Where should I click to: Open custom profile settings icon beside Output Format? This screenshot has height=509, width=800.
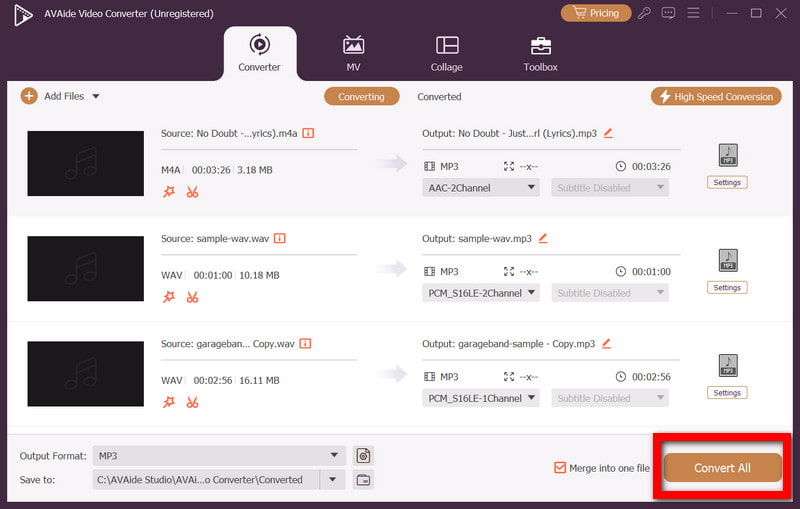coord(363,455)
